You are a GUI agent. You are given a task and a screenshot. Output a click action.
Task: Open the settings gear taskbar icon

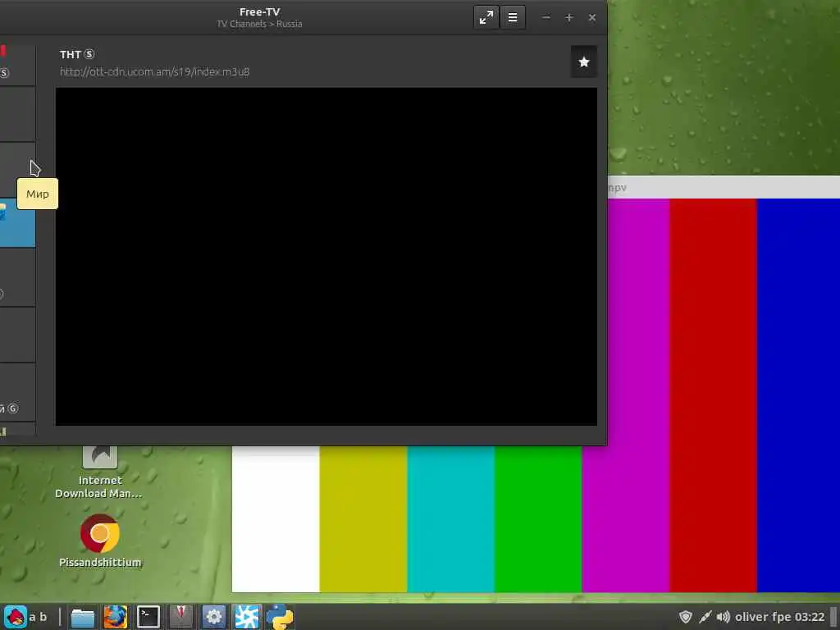214,617
